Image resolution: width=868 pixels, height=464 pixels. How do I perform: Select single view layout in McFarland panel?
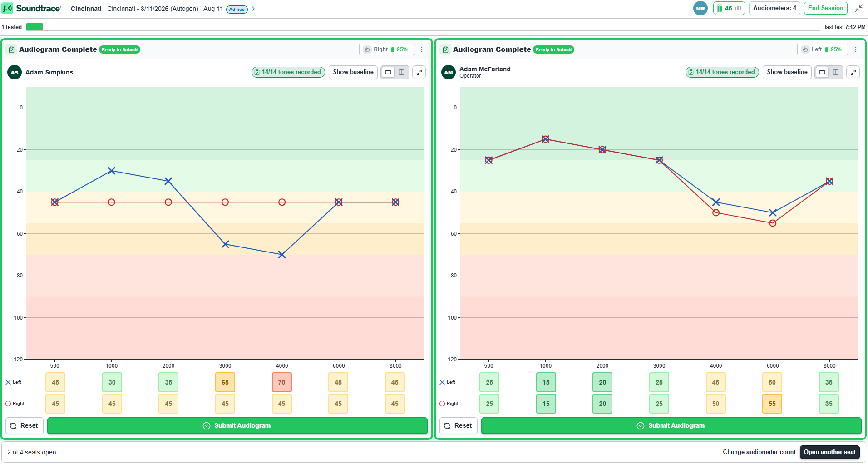coord(822,72)
